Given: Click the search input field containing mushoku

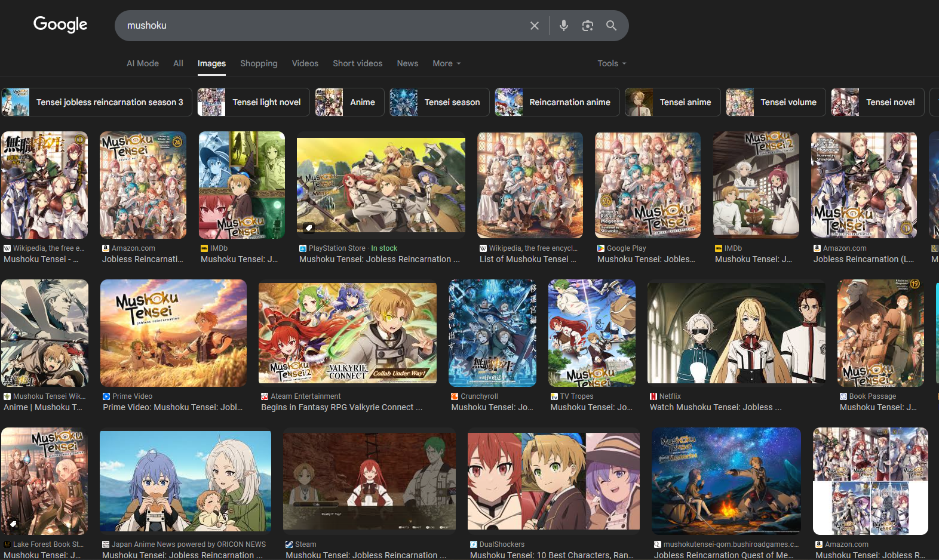Looking at the screenshot, I should (323, 26).
